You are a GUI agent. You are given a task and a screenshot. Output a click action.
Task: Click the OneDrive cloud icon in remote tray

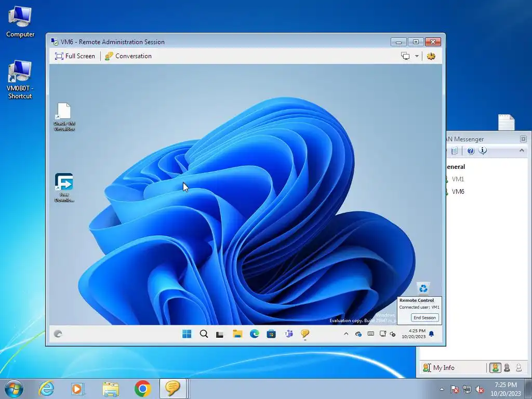click(358, 334)
